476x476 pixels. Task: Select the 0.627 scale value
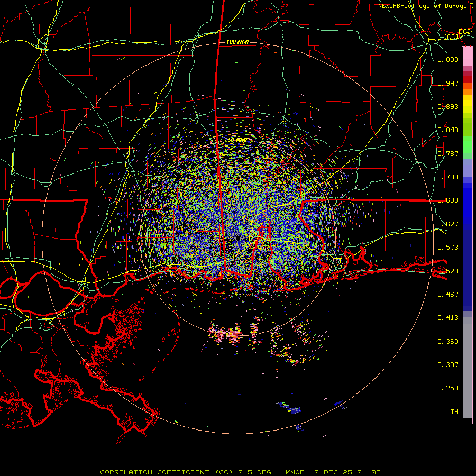pos(448,224)
